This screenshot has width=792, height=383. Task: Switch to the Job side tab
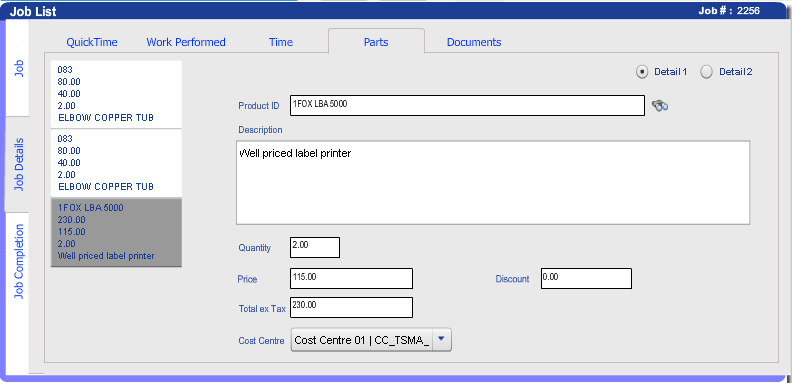click(x=18, y=68)
